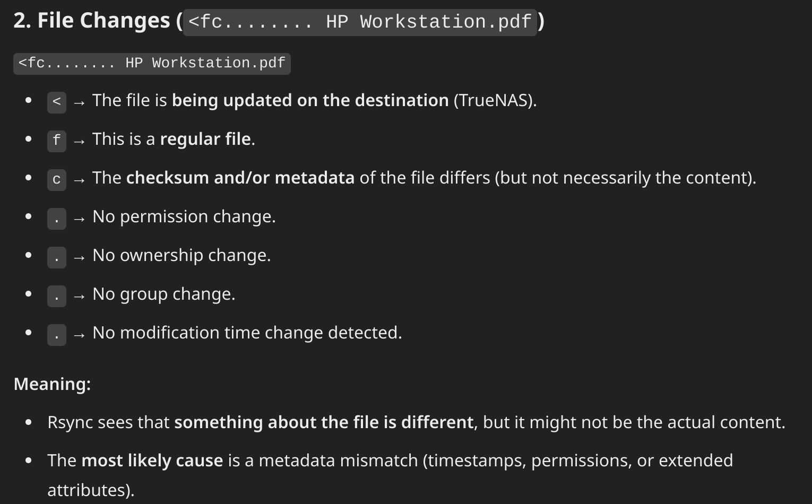Click 'No modification time change detected.' text
This screenshot has width=812, height=504.
point(247,333)
